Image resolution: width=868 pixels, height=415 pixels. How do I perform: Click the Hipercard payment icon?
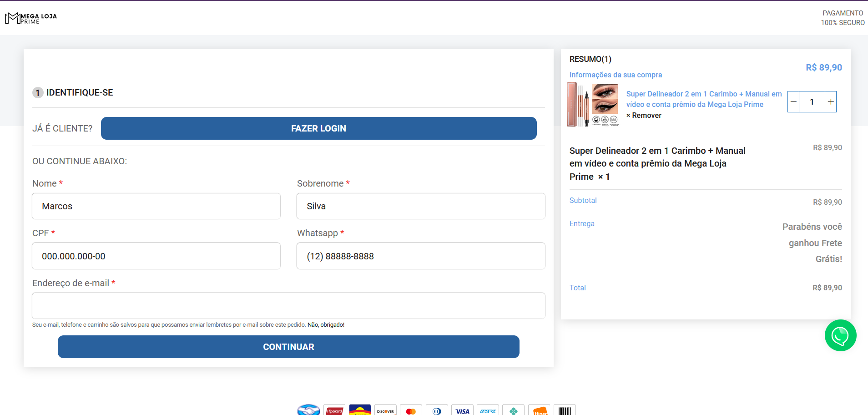coord(334,410)
